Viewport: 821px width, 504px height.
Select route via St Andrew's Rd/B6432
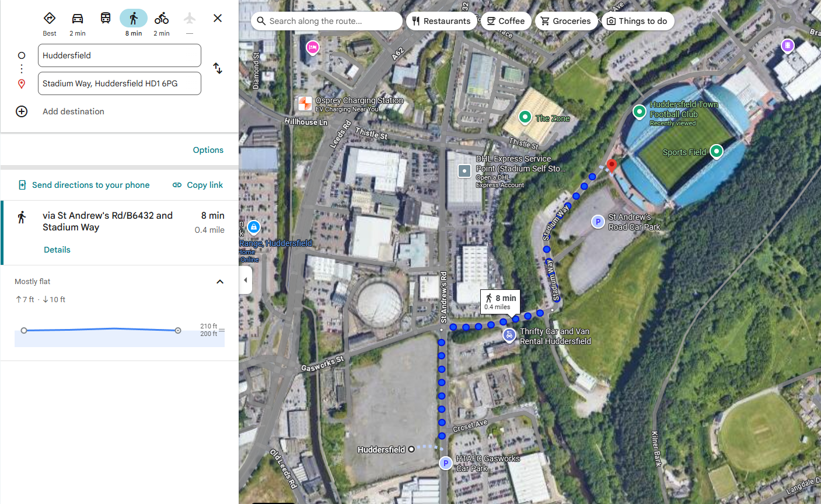pos(120,233)
